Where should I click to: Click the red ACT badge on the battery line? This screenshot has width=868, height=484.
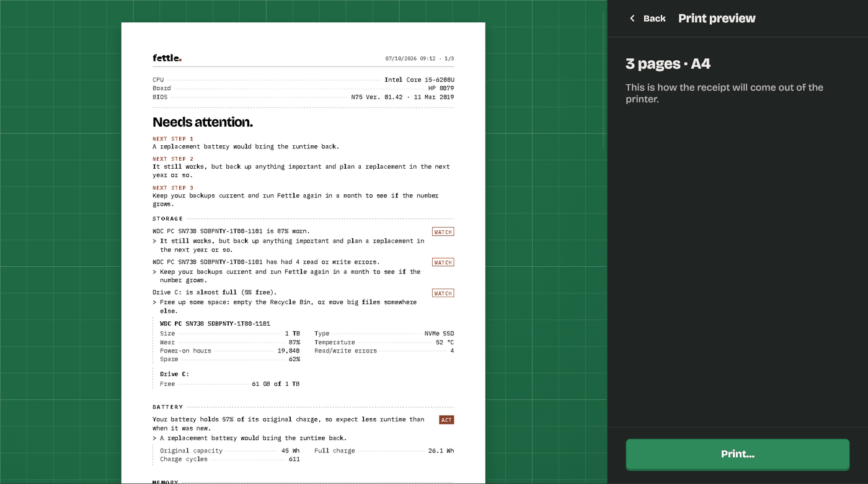click(x=446, y=420)
